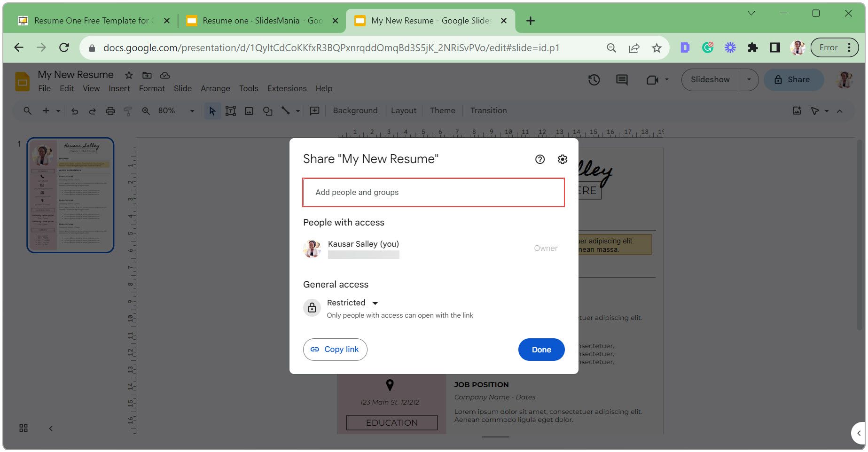Click the Copy link button
This screenshot has height=452, width=868.
[335, 350]
